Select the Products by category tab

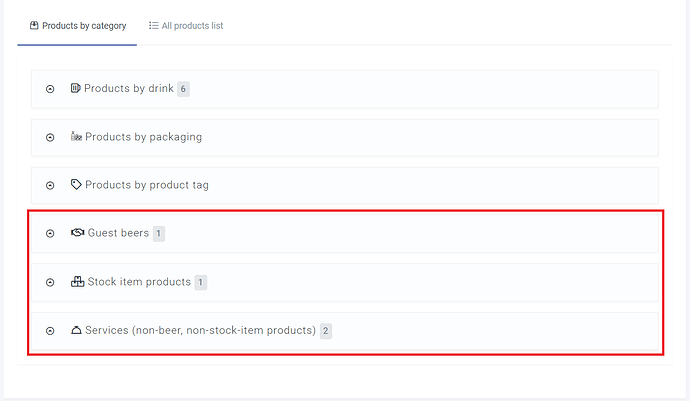tap(77, 25)
